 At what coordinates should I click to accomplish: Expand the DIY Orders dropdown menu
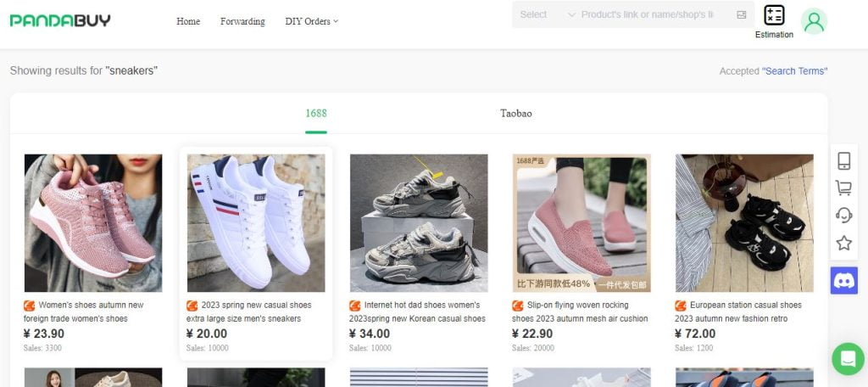tap(311, 21)
